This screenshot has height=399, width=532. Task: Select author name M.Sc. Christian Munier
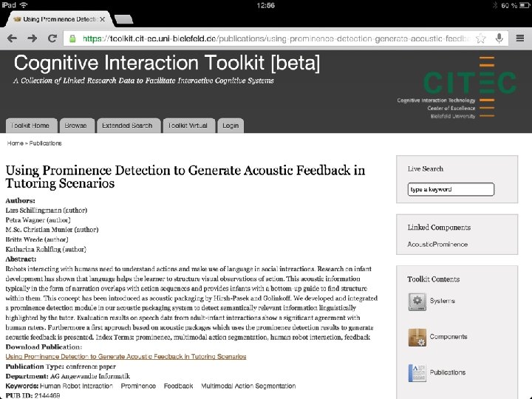pyautogui.click(x=39, y=230)
